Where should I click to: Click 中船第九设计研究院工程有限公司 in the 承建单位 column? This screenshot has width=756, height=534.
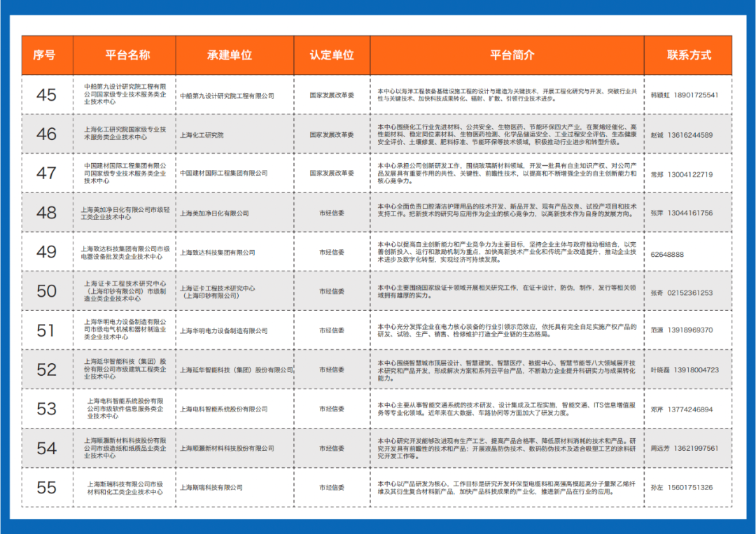tap(227, 96)
